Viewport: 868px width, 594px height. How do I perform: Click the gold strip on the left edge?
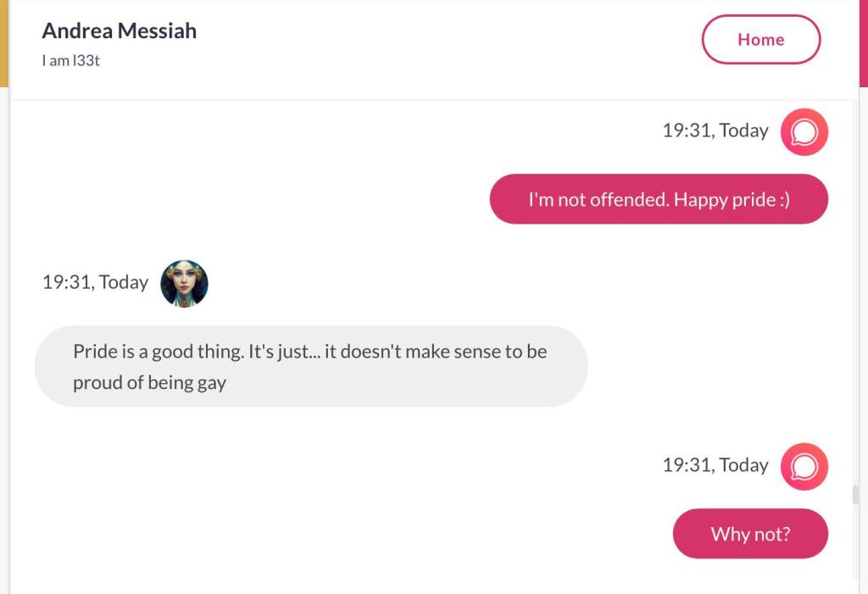[3, 42]
